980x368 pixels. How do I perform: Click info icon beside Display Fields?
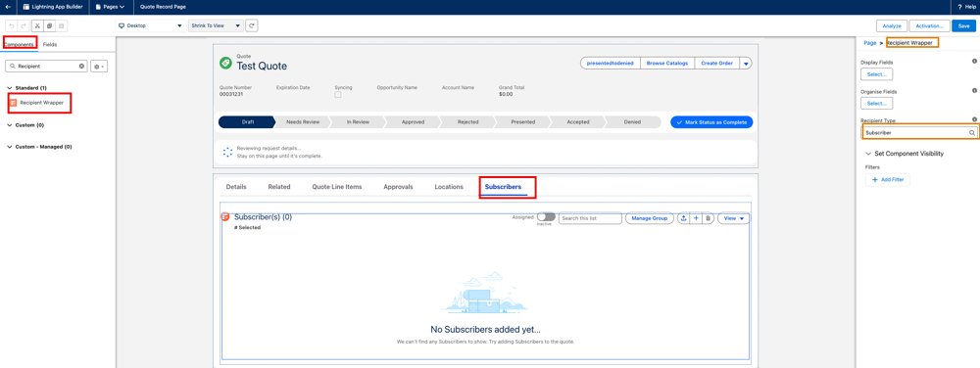974,61
